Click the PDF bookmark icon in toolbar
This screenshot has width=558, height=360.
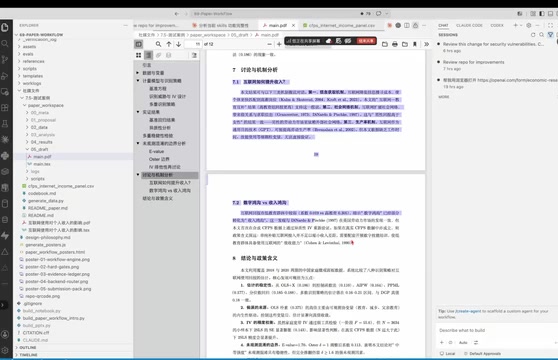click(415, 44)
